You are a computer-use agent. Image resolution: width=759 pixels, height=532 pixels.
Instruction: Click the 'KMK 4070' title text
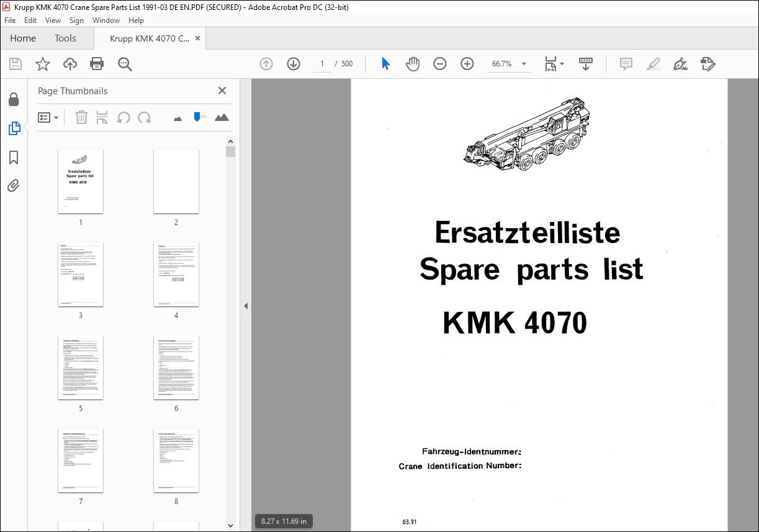click(514, 322)
